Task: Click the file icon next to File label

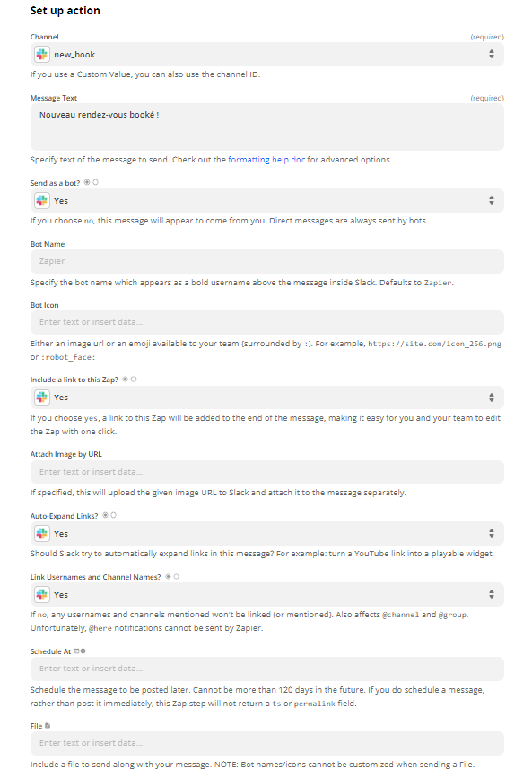Action: click(x=48, y=725)
